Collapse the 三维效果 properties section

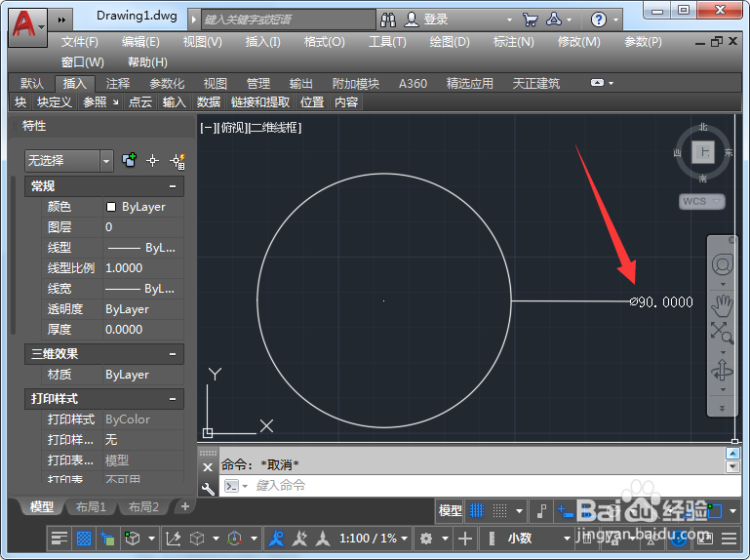pyautogui.click(x=173, y=354)
